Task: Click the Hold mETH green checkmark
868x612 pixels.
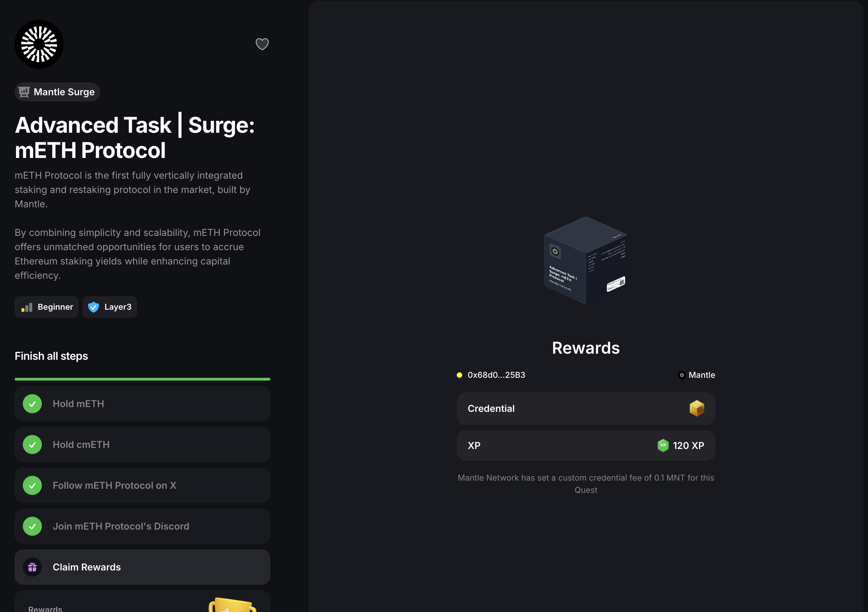Action: pyautogui.click(x=33, y=404)
